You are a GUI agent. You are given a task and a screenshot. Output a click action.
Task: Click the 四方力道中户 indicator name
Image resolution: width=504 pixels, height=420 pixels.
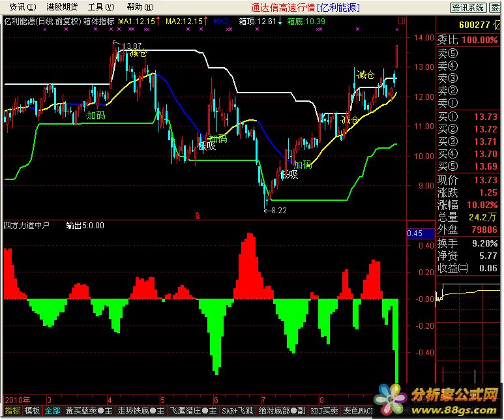click(x=26, y=226)
